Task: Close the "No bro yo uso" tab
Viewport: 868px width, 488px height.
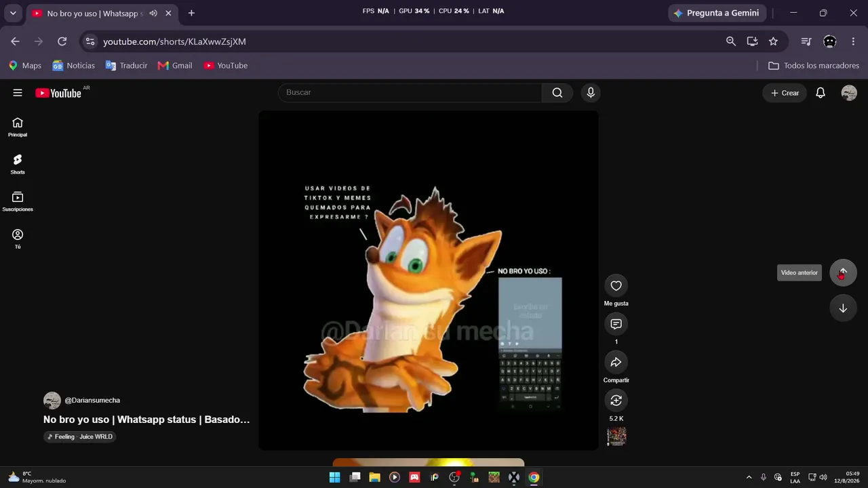Action: tap(168, 13)
